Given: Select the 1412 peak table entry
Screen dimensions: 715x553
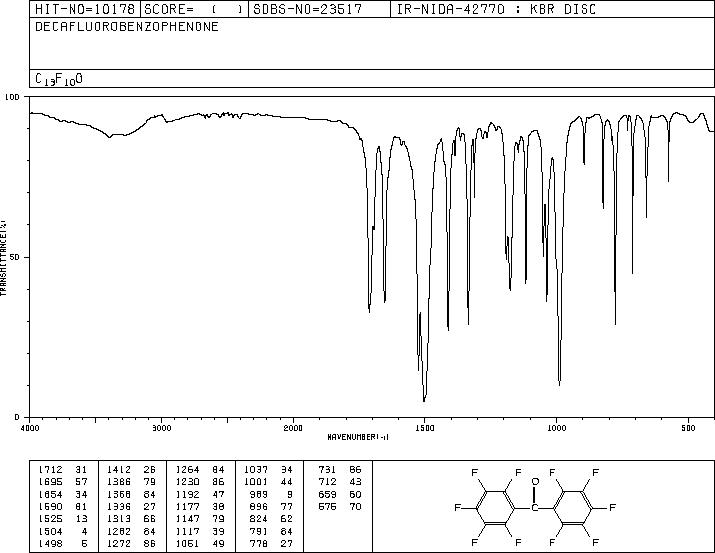Looking at the screenshot, I should [x=132, y=470].
